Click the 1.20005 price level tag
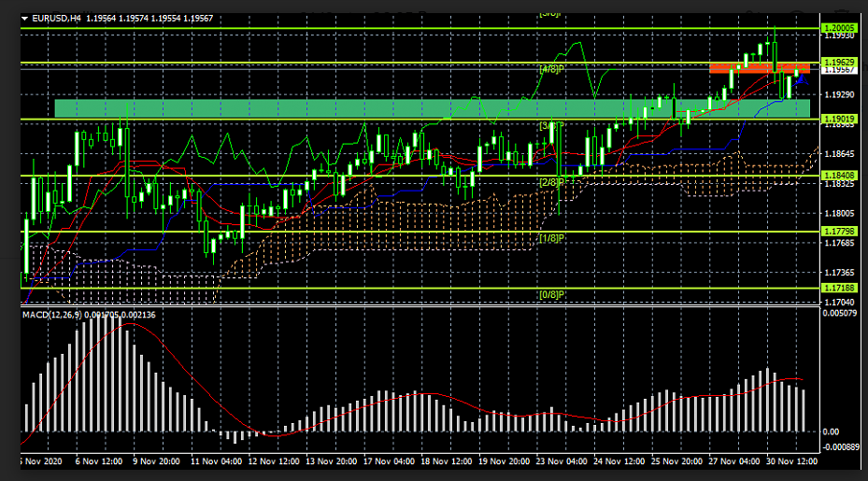The image size is (868, 481). click(x=840, y=29)
